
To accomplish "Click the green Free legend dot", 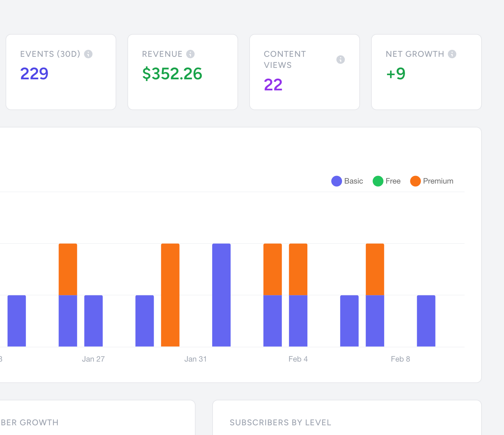I will (x=378, y=181).
